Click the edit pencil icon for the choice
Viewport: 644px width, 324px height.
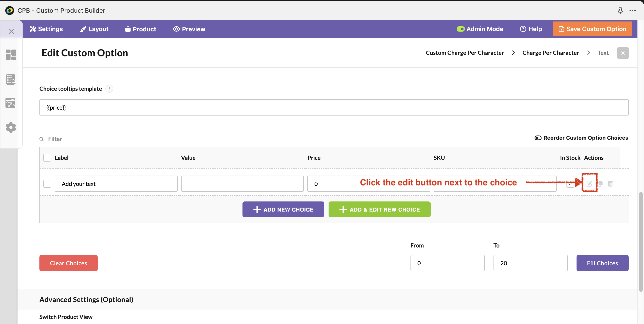coord(589,184)
